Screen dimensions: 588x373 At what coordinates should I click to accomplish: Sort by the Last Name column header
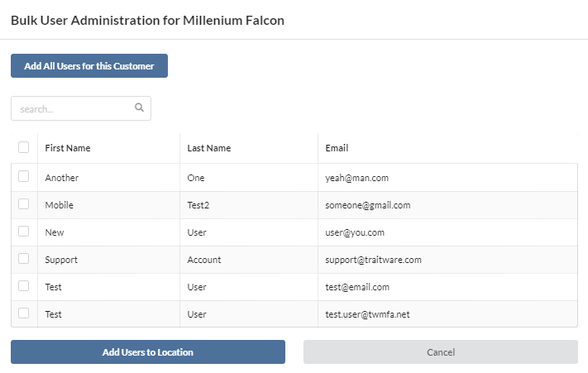(209, 148)
